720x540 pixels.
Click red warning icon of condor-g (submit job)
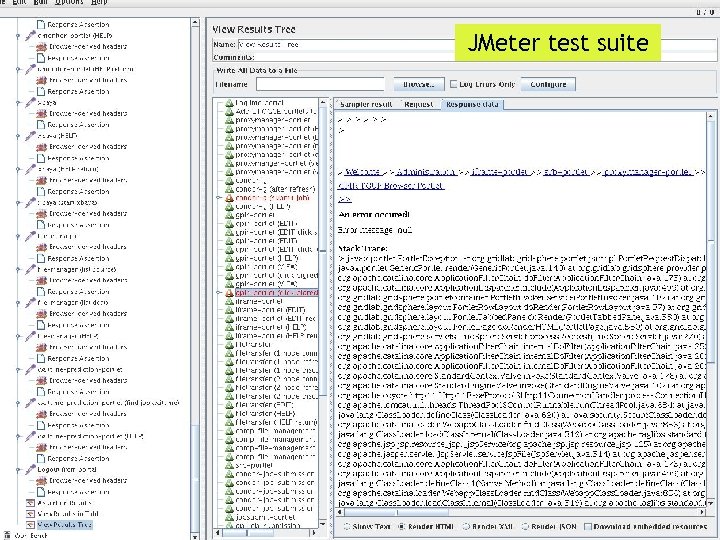(230, 198)
